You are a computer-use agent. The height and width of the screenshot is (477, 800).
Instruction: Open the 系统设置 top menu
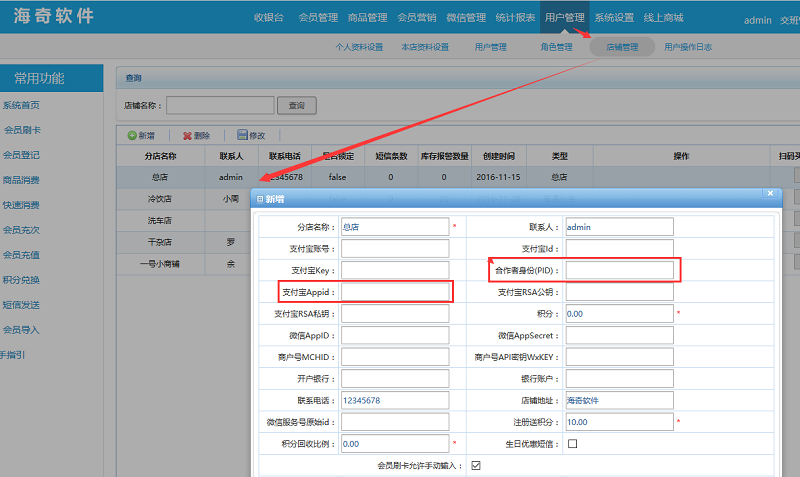(614, 17)
